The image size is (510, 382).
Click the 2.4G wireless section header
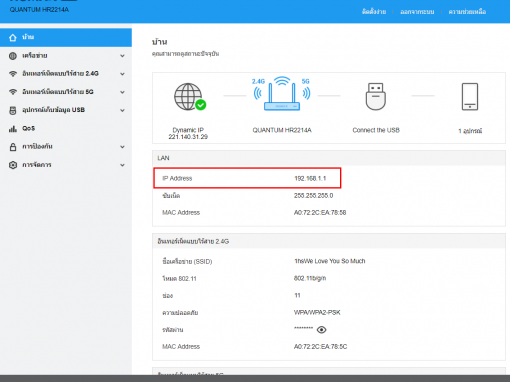[x=329, y=241]
